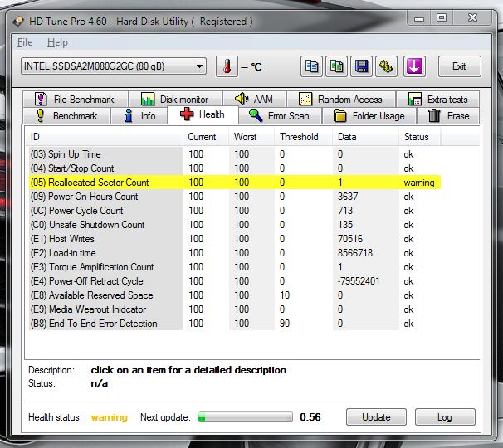Select the (E1) Host Writes row
Viewport: 503px width, 448px height.
pyautogui.click(x=235, y=239)
